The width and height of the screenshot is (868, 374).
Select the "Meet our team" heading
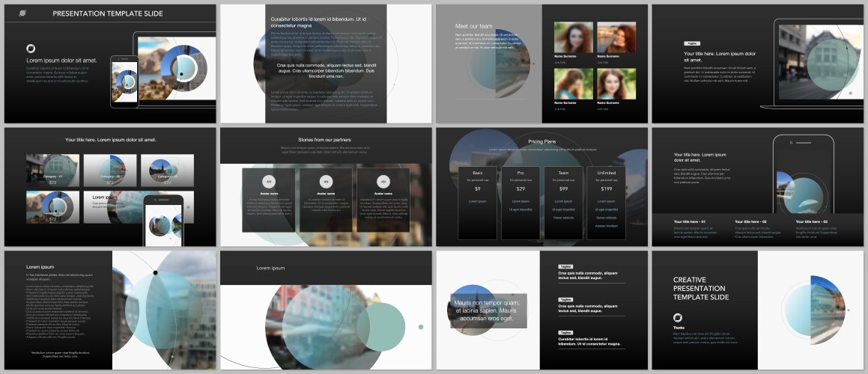click(474, 26)
